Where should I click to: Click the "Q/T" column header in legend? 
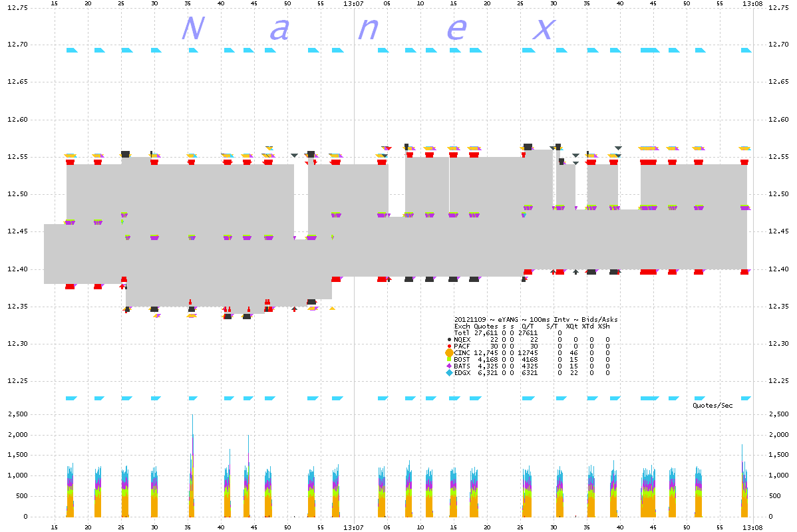tap(528, 327)
